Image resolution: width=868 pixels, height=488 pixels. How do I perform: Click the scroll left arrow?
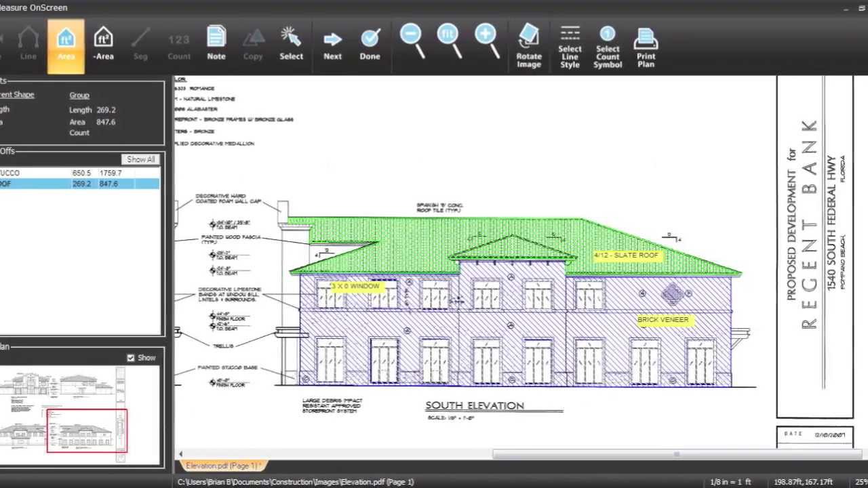[180, 454]
